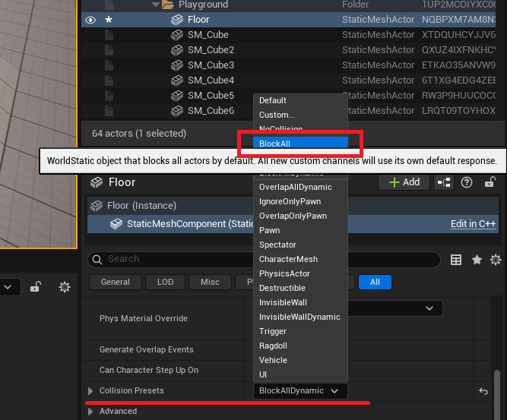This screenshot has width=507, height=420.
Task: Click the unsaved star marker for Floor
Action: pyautogui.click(x=109, y=20)
